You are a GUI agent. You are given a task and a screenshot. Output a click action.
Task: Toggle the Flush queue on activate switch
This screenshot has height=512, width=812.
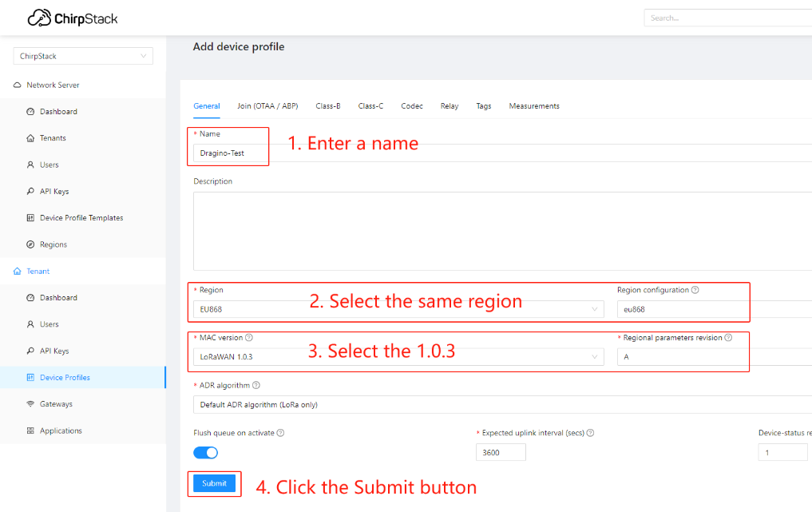(205, 452)
